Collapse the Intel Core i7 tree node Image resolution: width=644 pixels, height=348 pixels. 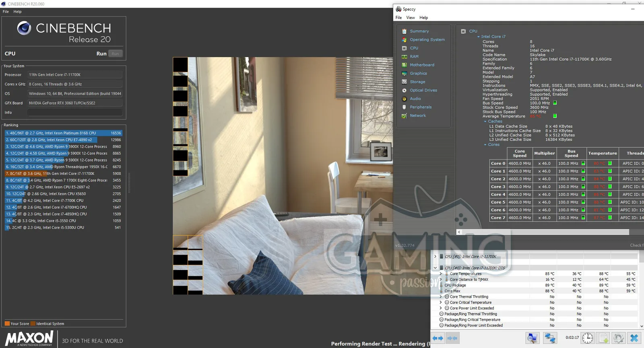click(479, 37)
